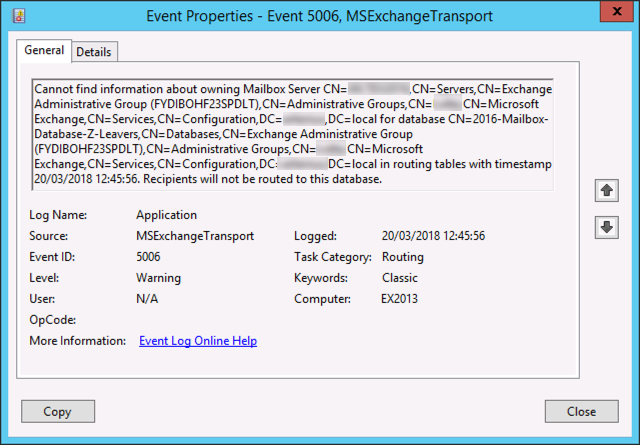Click the Source value MSExchangeTransport
The width and height of the screenshot is (640, 445).
coord(195,236)
